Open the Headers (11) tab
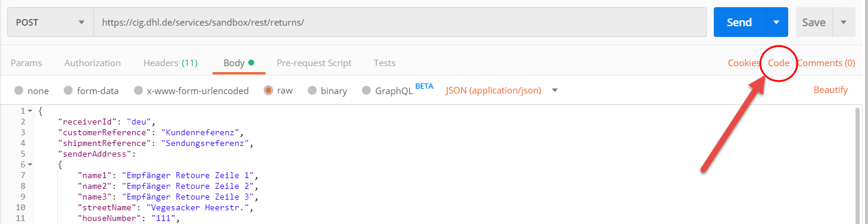Viewport: 868px width, 224px height. [x=170, y=63]
